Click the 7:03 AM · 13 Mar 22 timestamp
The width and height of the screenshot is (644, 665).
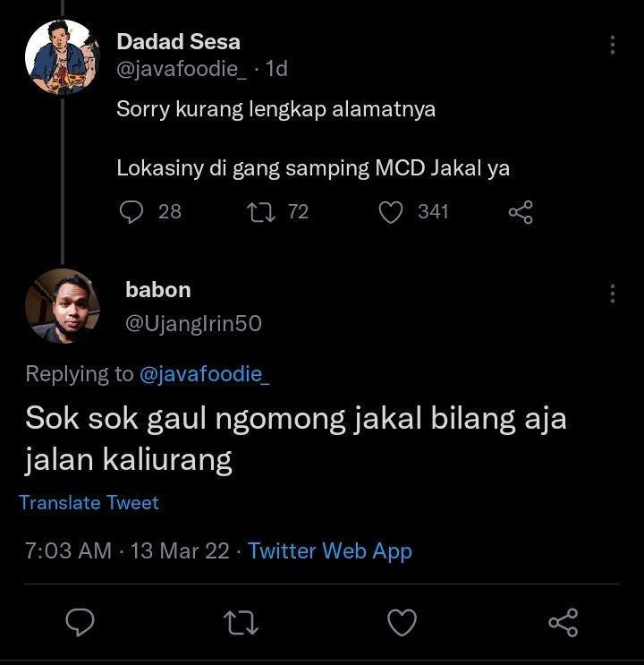(127, 551)
